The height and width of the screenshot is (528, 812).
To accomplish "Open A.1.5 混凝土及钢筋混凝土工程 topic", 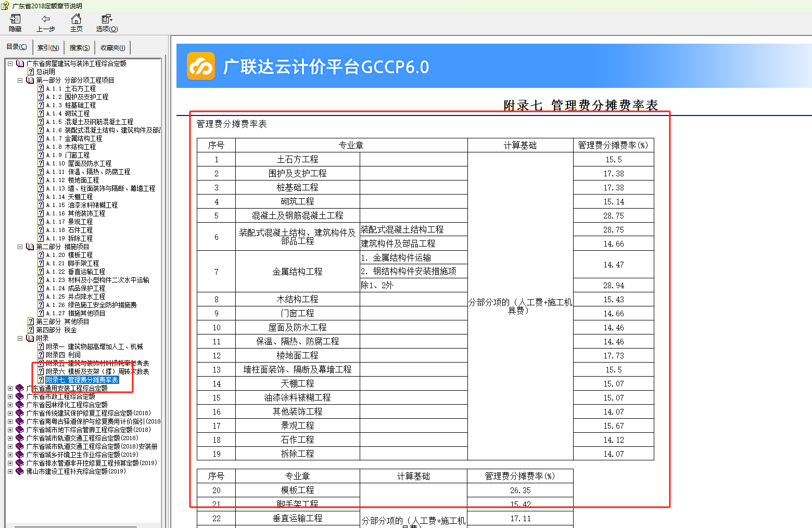I will (90, 122).
